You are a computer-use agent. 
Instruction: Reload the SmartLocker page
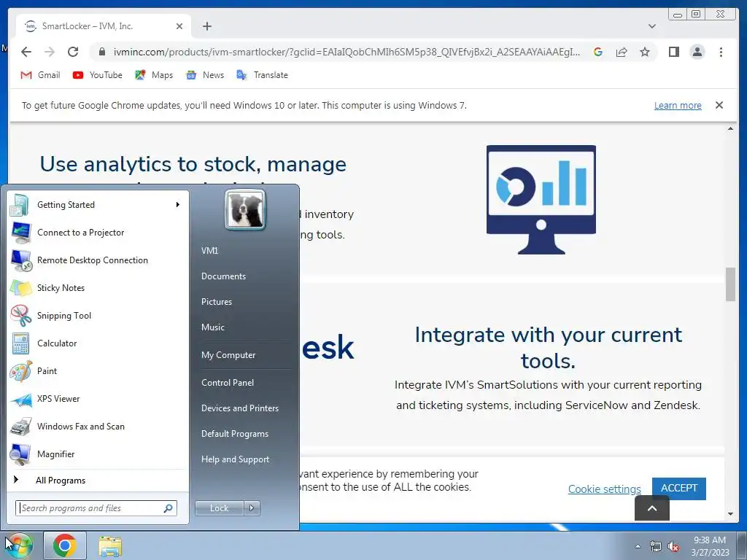coord(73,52)
